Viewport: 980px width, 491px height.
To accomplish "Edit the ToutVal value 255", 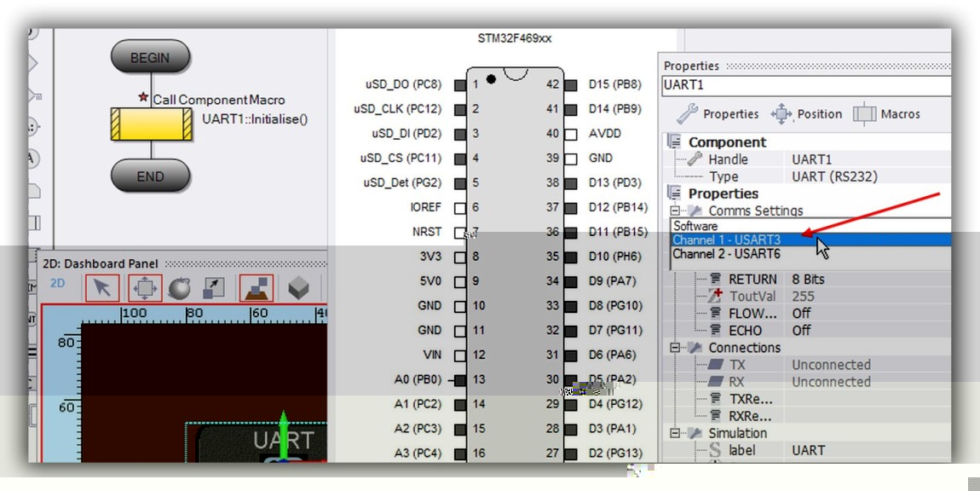I will tap(869, 296).
